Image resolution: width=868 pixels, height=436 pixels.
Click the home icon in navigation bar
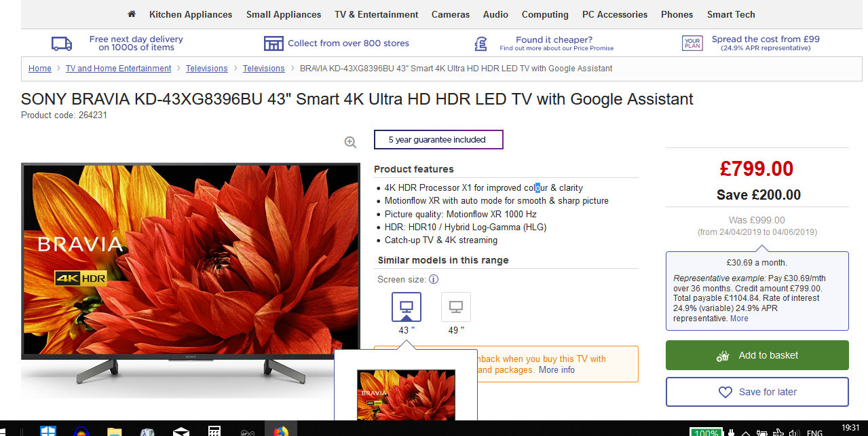[132, 14]
